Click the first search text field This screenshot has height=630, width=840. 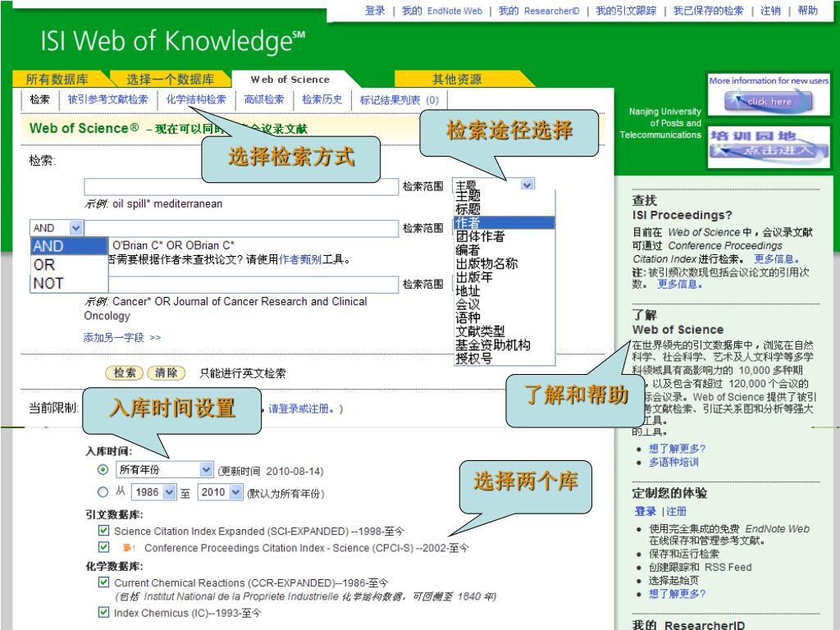click(x=241, y=186)
